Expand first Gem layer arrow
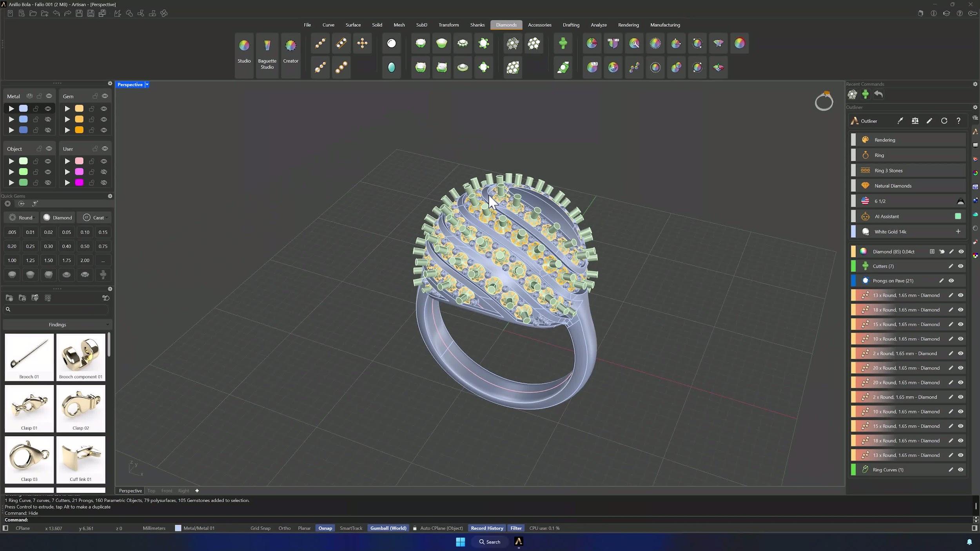Image resolution: width=980 pixels, height=551 pixels. pos(67,109)
